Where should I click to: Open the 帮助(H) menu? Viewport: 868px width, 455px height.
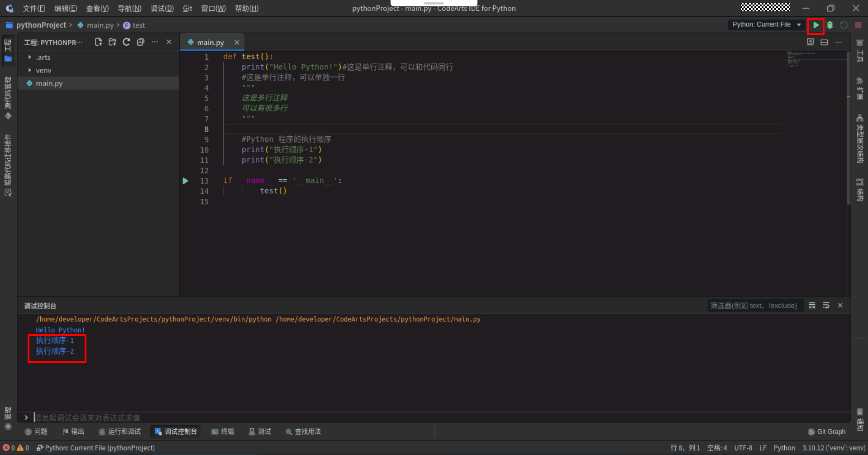click(x=247, y=8)
